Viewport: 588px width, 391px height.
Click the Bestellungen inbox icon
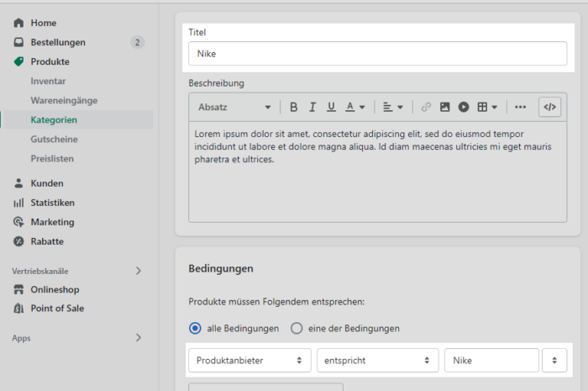18,42
